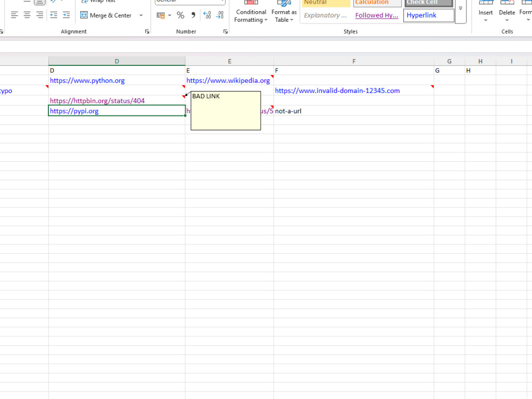The height and width of the screenshot is (399, 532).
Task: Select column E header
Action: (x=229, y=61)
